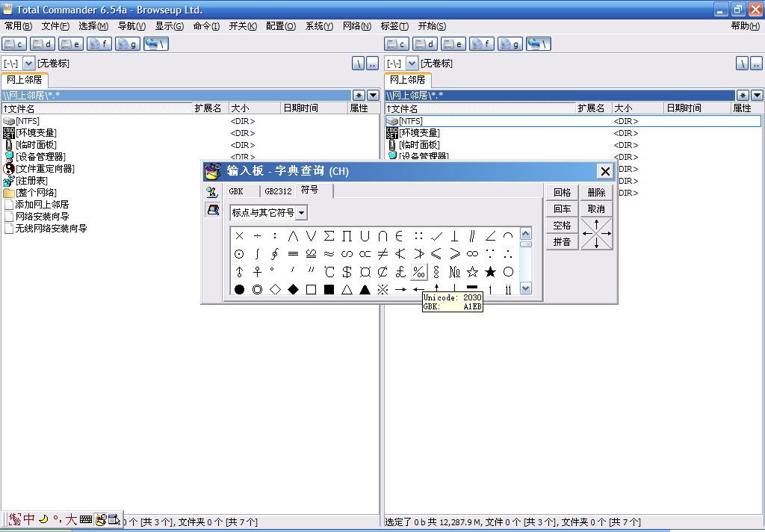Open left panel directory history dropdown arrow
Image resolution: width=765 pixels, height=532 pixels.
[x=373, y=95]
